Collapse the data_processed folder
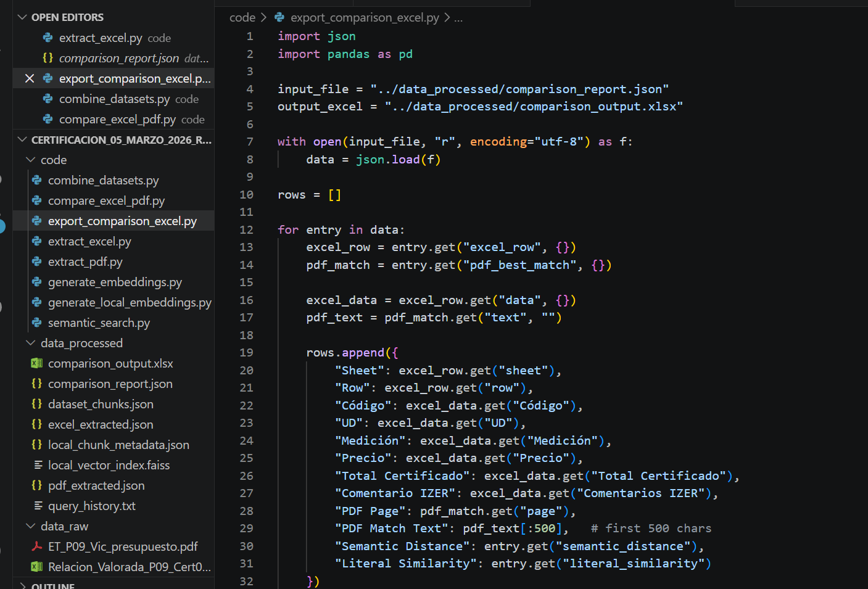 [30, 343]
